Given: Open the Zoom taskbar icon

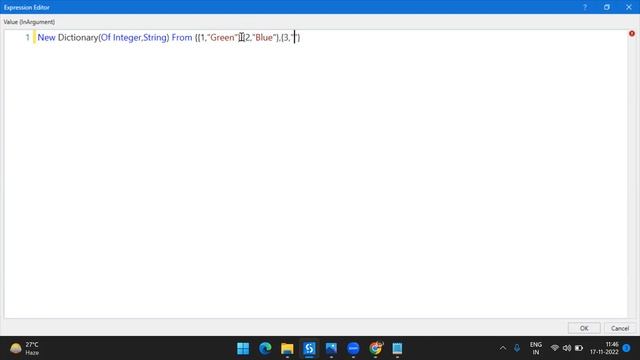Looking at the screenshot, I should (353, 349).
